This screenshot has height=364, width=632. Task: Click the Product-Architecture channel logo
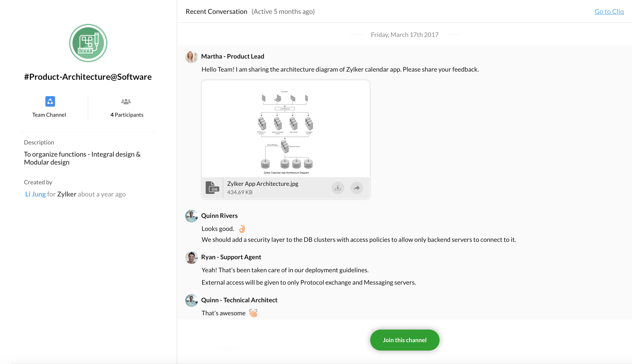tap(88, 43)
